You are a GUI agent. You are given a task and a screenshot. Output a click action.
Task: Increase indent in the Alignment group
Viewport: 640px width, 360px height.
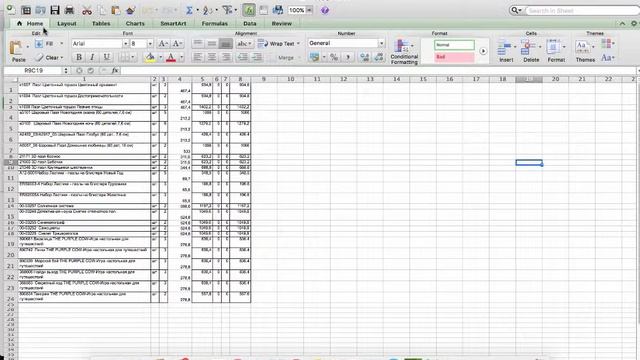tap(256, 57)
